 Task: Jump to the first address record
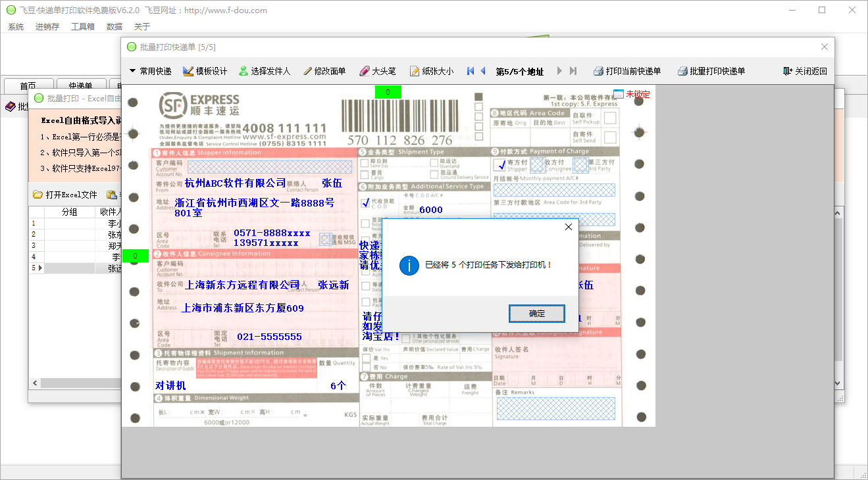[471, 71]
